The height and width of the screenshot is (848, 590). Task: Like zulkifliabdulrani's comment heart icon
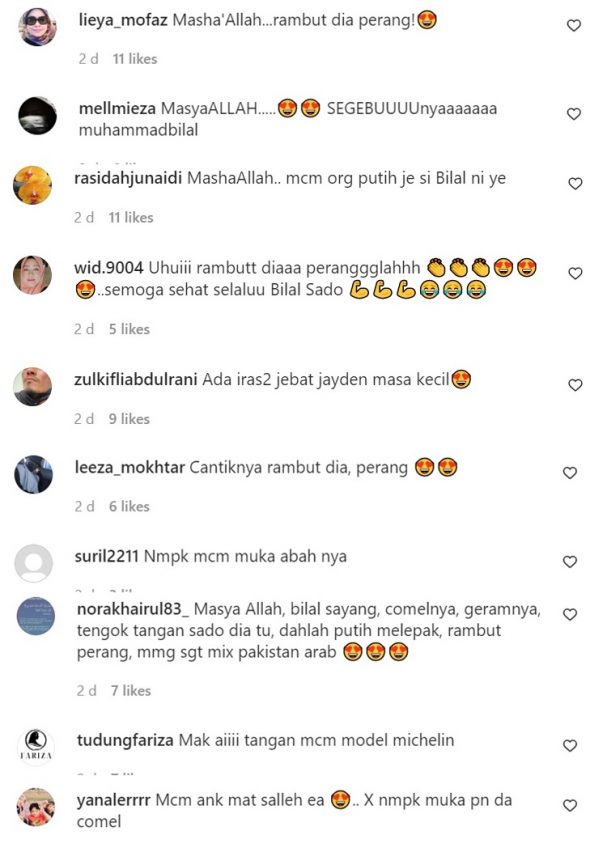pyautogui.click(x=575, y=385)
